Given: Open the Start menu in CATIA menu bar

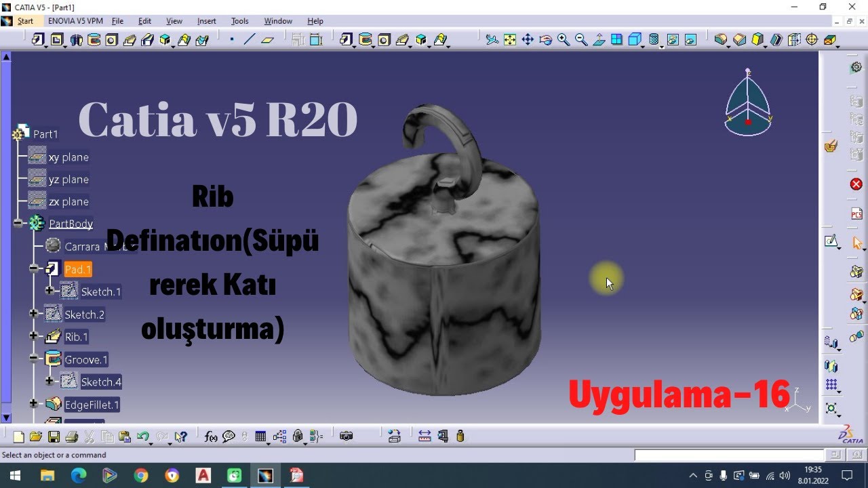Looking at the screenshot, I should click(25, 21).
